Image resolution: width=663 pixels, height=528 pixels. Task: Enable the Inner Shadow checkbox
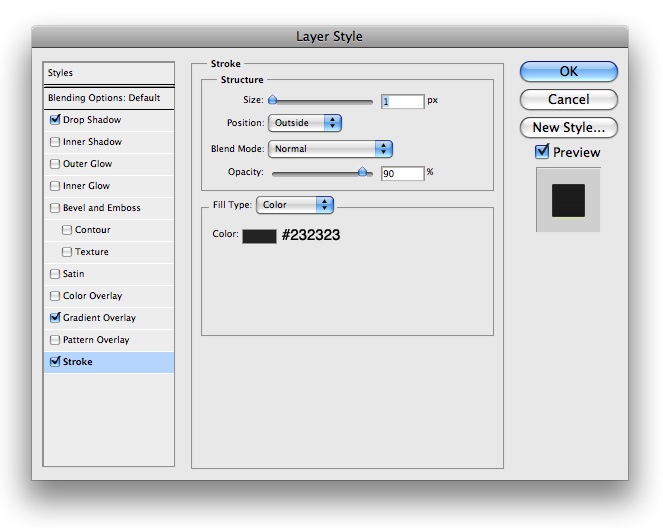pos(55,142)
